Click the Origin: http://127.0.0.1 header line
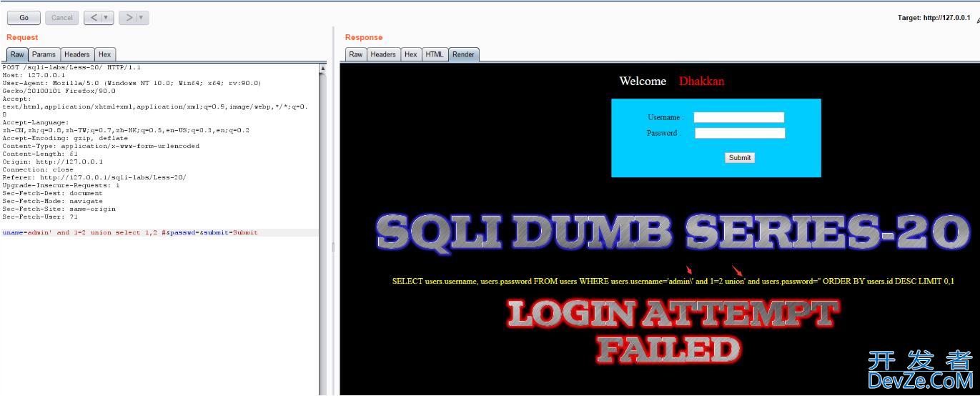This screenshot has height=396, width=980. click(x=53, y=162)
